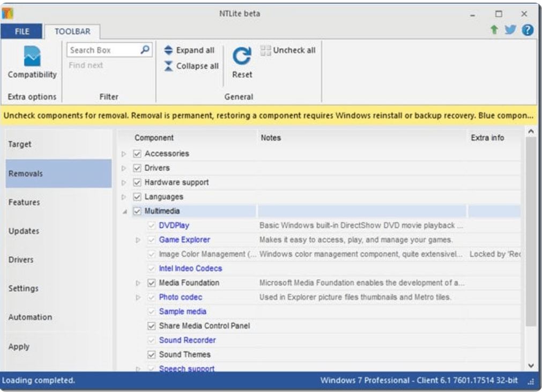Click the Uncheck all grid icon
Viewport: 542px width, 392px height.
265,50
